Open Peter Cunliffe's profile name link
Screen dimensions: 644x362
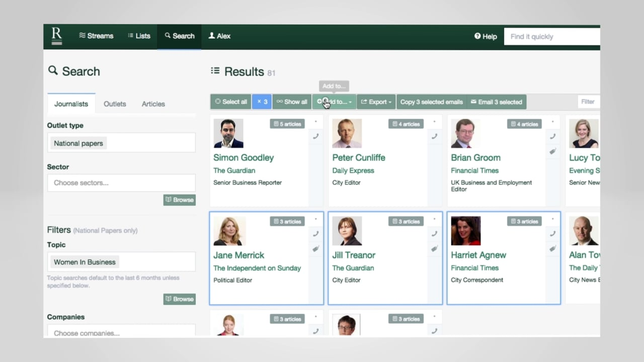[x=359, y=157]
